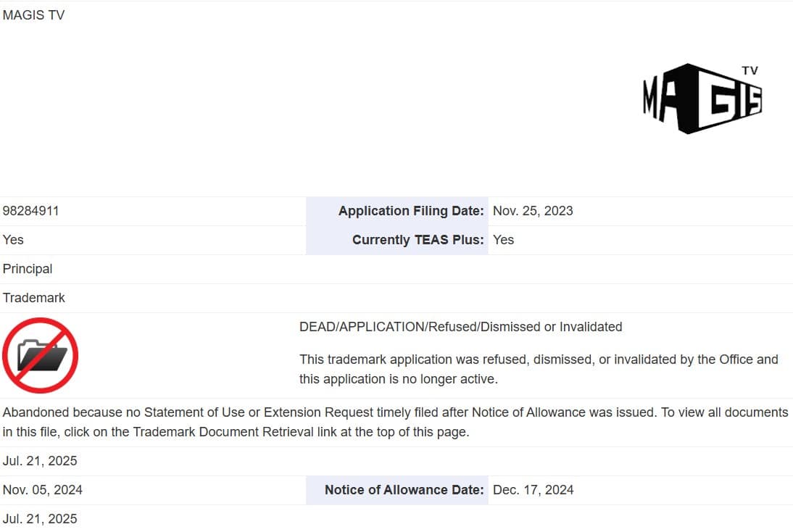Click the Trademark mark type text
This screenshot has height=532, width=793.
(x=34, y=298)
